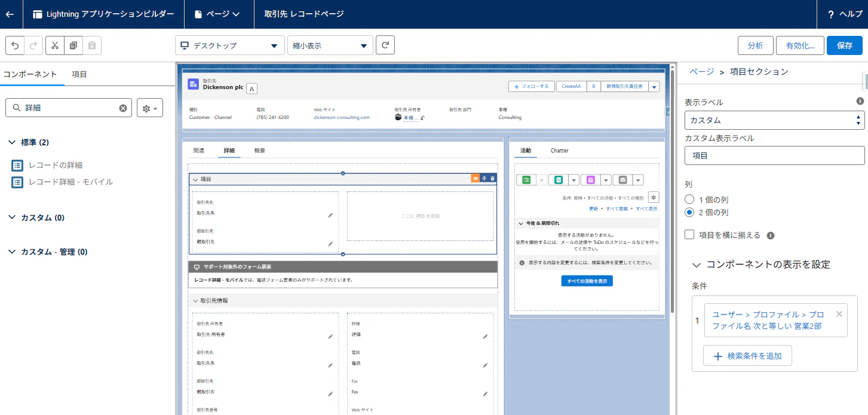The width and height of the screenshot is (868, 415).
Task: Click the 分析 button
Action: tap(755, 45)
